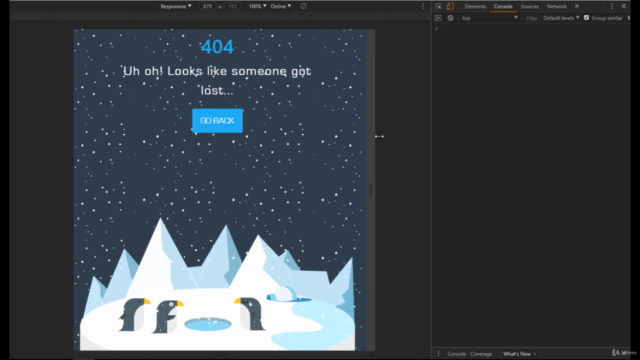Click the viewport height field showing 745
This screenshot has width=640, height=360.
click(x=232, y=7)
